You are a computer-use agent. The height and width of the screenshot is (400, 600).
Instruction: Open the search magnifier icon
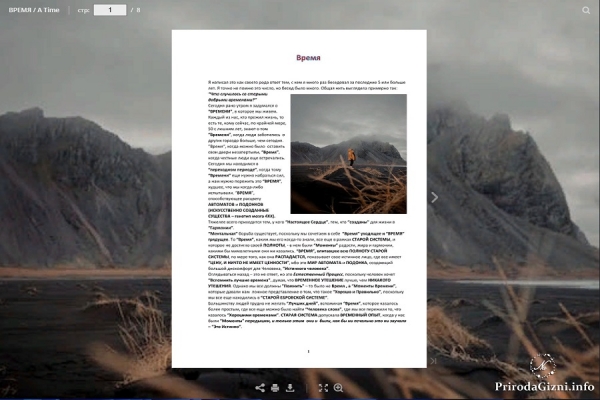tap(586, 10)
